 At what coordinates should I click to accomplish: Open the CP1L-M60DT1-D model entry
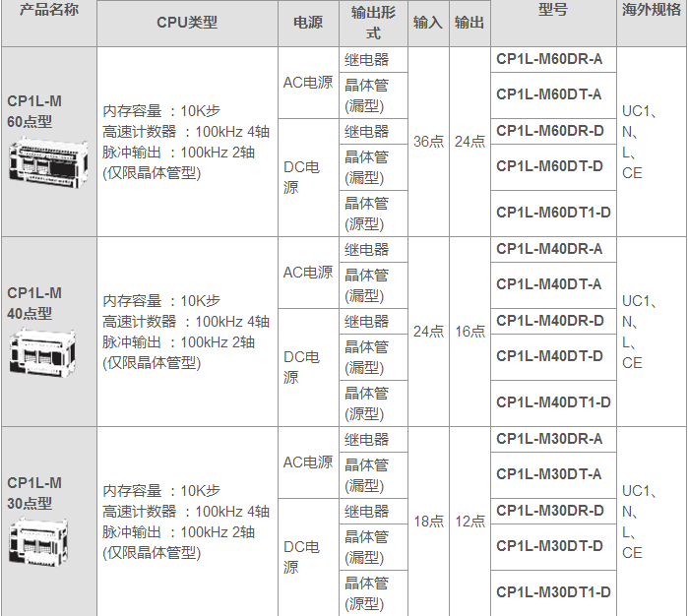553,213
